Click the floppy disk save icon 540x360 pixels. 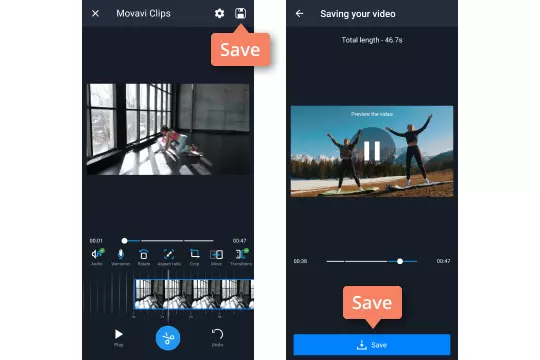click(240, 13)
